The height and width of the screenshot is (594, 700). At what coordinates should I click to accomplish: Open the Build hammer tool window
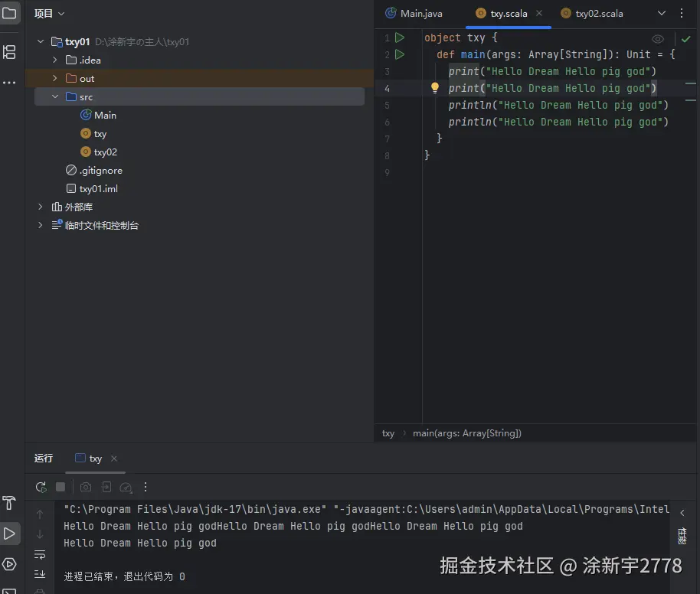[x=9, y=503]
